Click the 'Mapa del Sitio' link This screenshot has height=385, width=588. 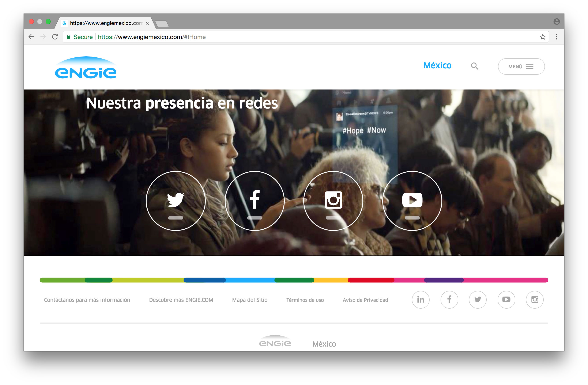(x=249, y=300)
